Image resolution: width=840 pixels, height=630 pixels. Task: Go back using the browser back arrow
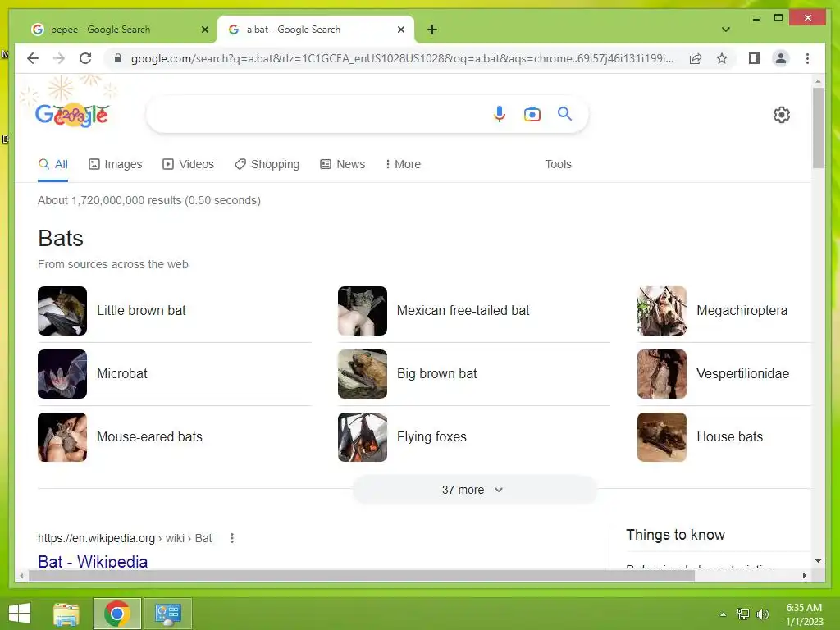point(33,58)
